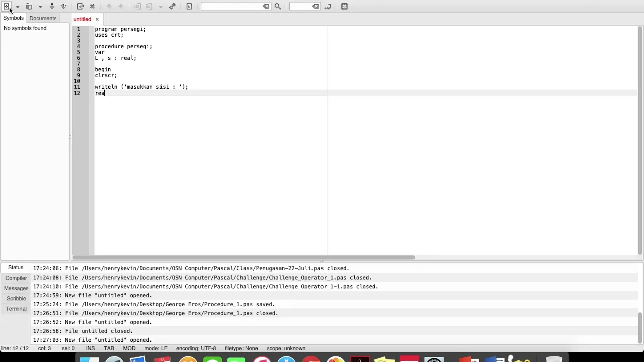Open the Status message tab
Image resolution: width=644 pixels, height=362 pixels.
pyautogui.click(x=16, y=268)
